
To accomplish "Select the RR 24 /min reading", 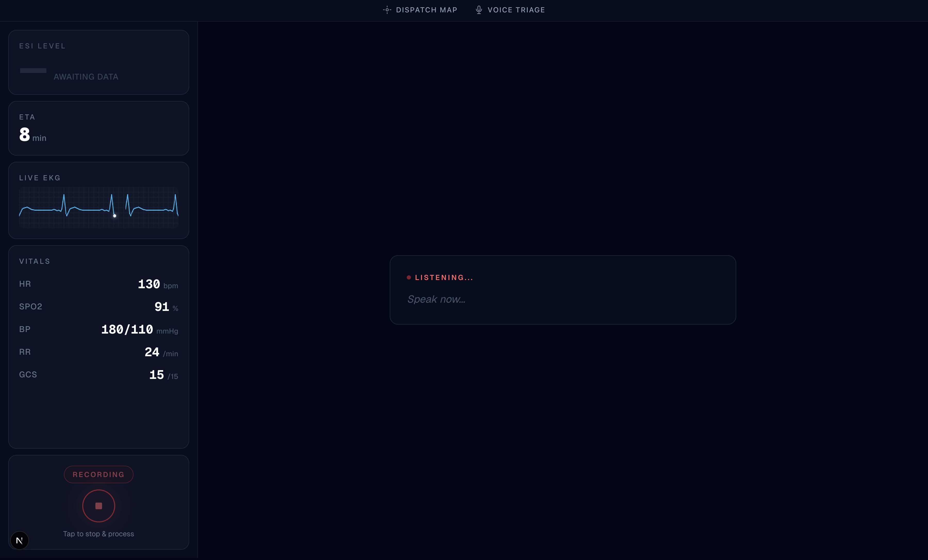I will [152, 352].
